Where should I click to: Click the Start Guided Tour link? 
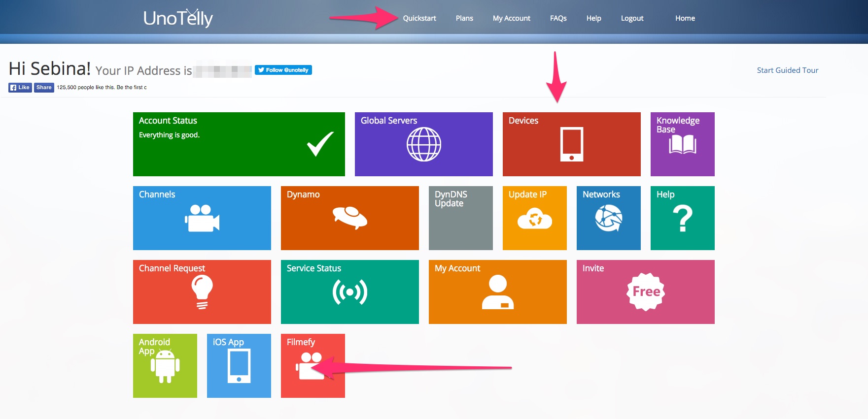(787, 70)
